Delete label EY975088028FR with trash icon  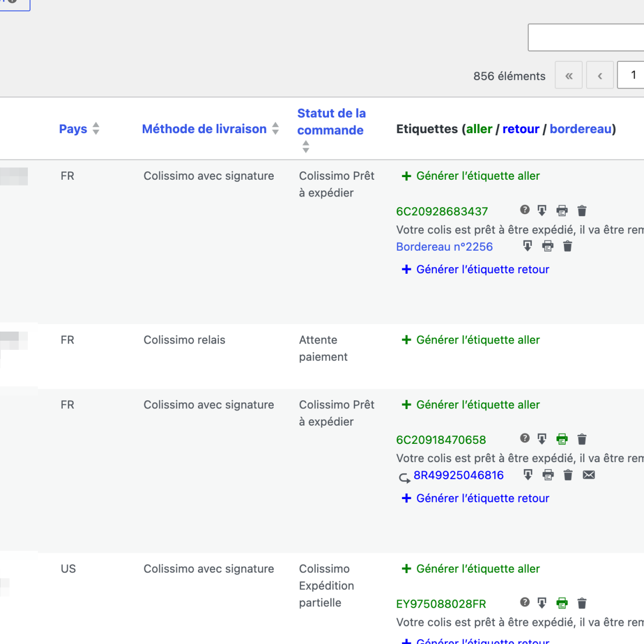(582, 603)
